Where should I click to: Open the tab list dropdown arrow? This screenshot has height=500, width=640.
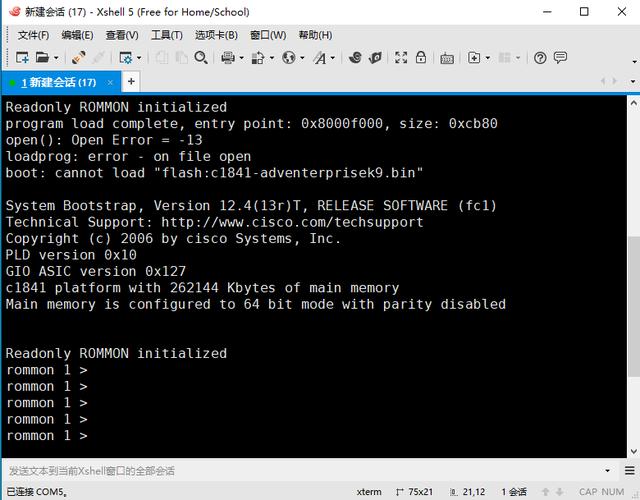click(633, 82)
